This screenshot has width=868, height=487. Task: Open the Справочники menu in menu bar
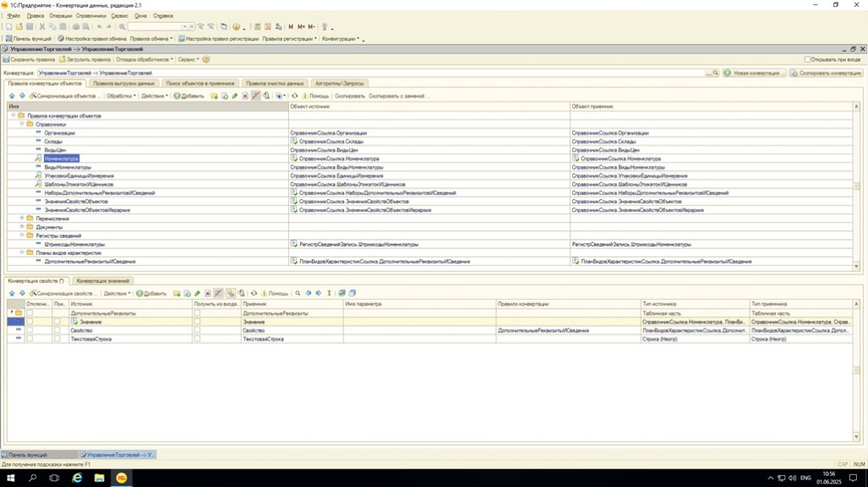(91, 16)
